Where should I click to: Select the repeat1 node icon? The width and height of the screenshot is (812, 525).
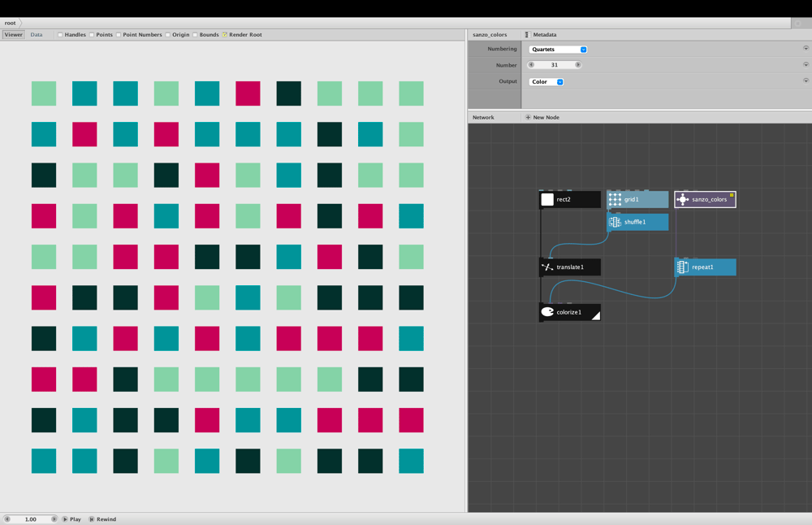pos(683,267)
